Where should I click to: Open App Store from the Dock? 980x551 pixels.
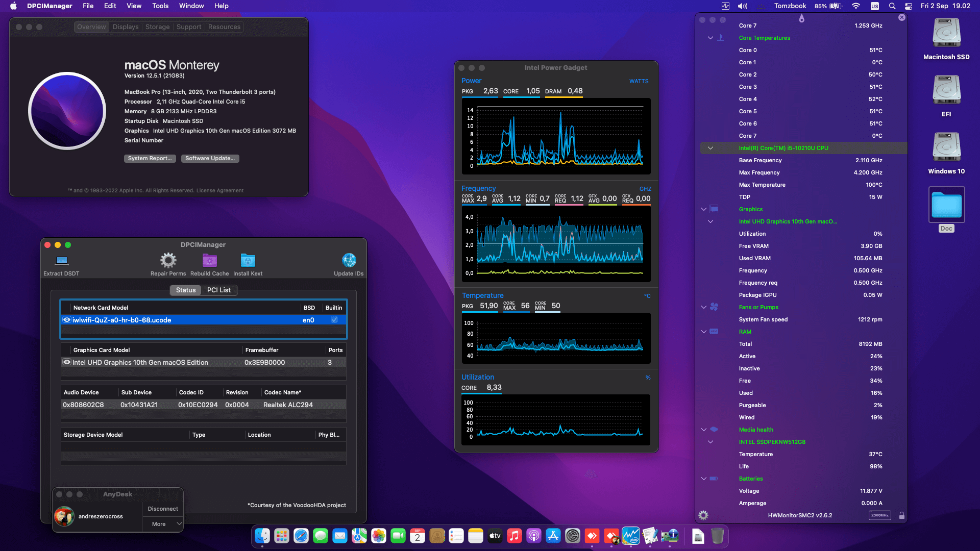(553, 536)
